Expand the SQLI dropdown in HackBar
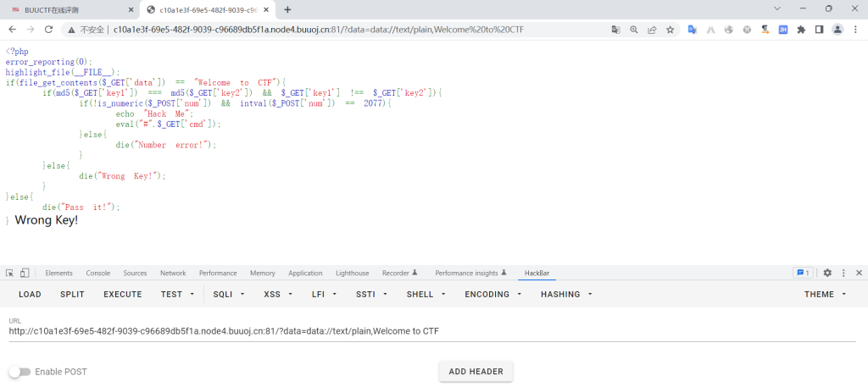This screenshot has height=387, width=868. coord(229,294)
